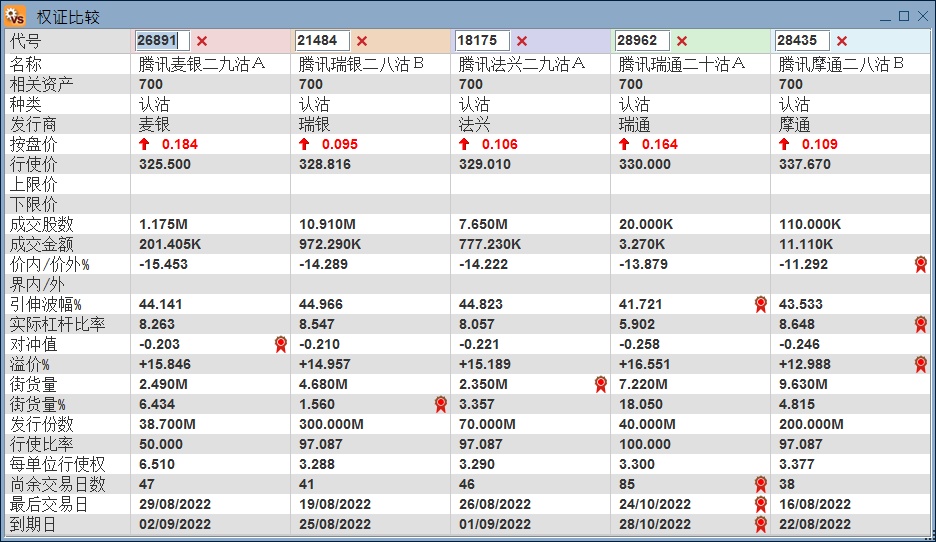Click red ribbon badge beside 对冲值 -0.203
The height and width of the screenshot is (542, 936).
click(x=281, y=344)
